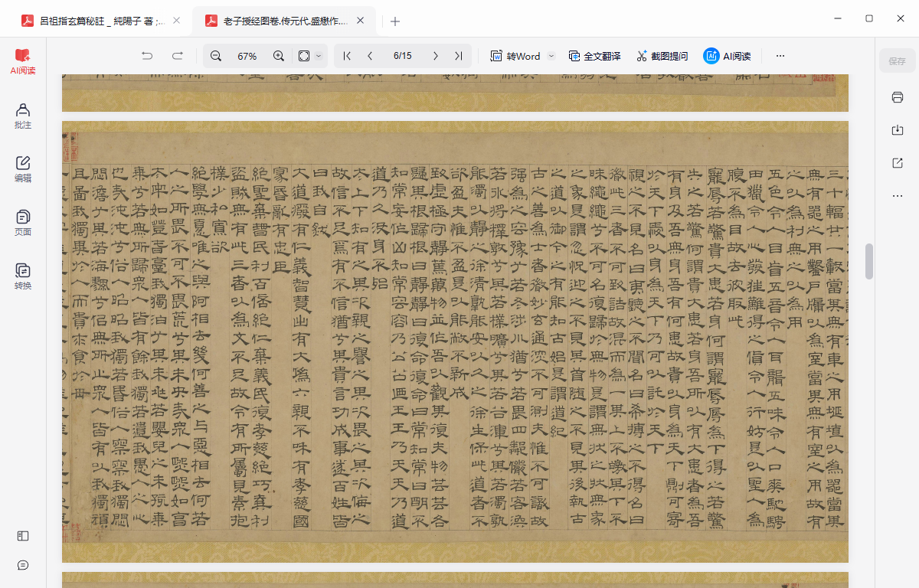This screenshot has width=919, height=588.
Task: Open a new tab with plus button
Action: [395, 21]
